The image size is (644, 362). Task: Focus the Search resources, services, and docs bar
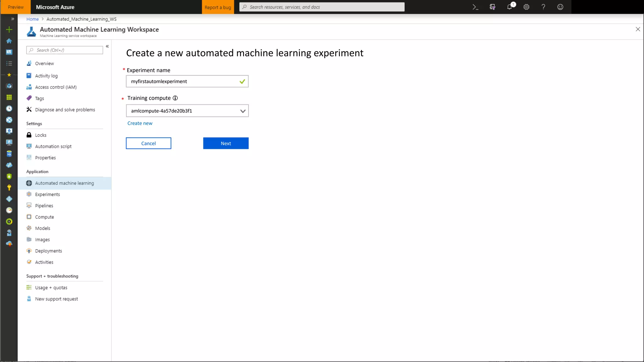(322, 7)
